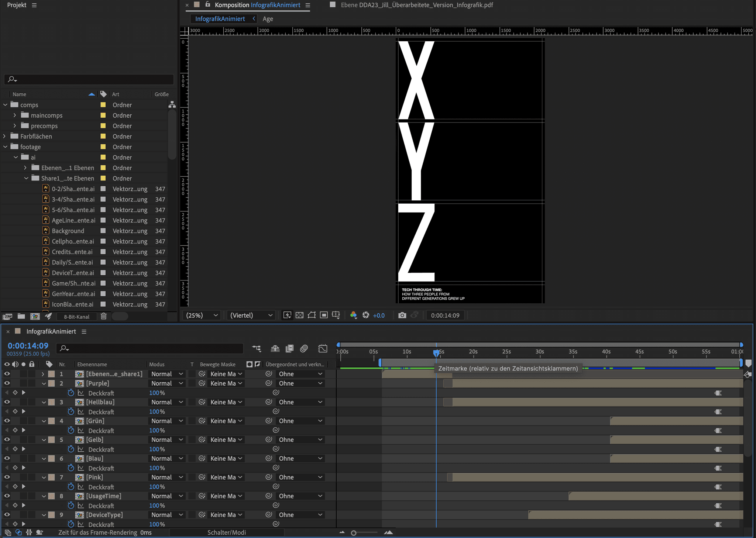Create a new composition via icon

point(35,316)
